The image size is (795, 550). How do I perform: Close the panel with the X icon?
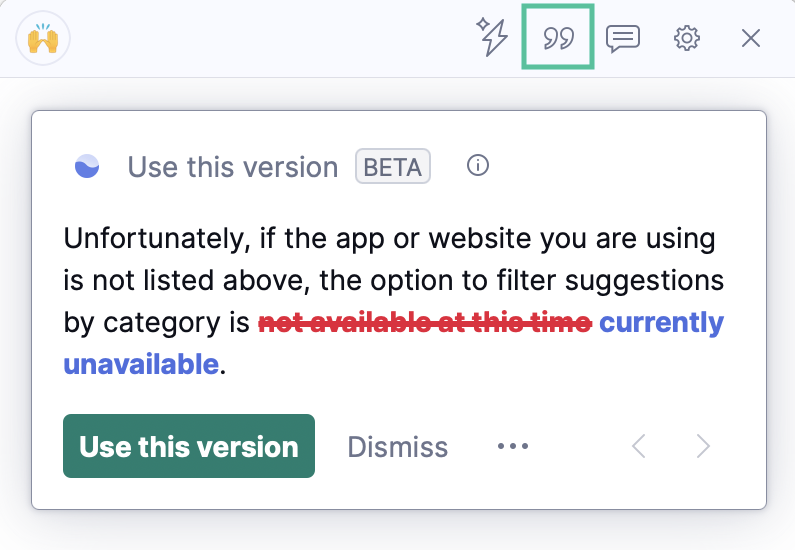751,38
